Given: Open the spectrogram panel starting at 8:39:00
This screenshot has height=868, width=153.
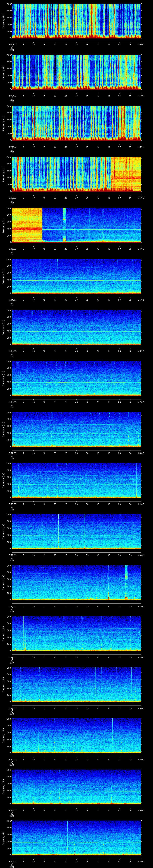Looking at the screenshot, I should pyautogui.click(x=77, y=531).
